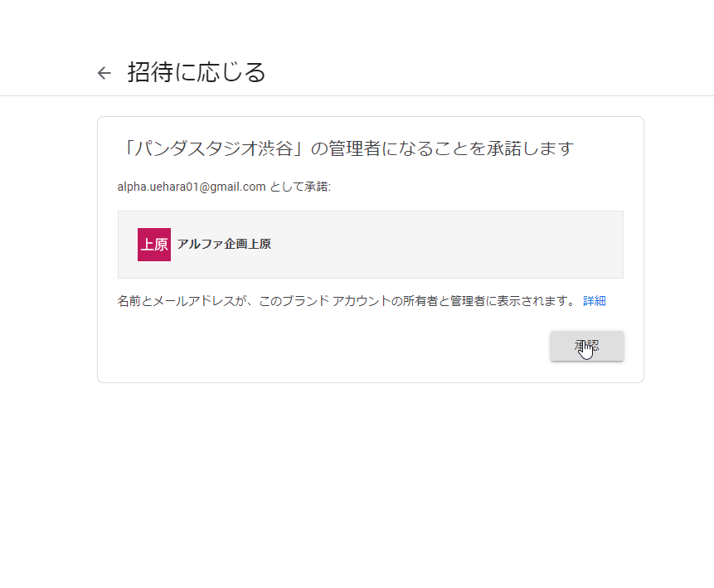Viewport: 714px width, 588px height.
Task: Click the として承諾 label text
Action: pyautogui.click(x=299, y=187)
